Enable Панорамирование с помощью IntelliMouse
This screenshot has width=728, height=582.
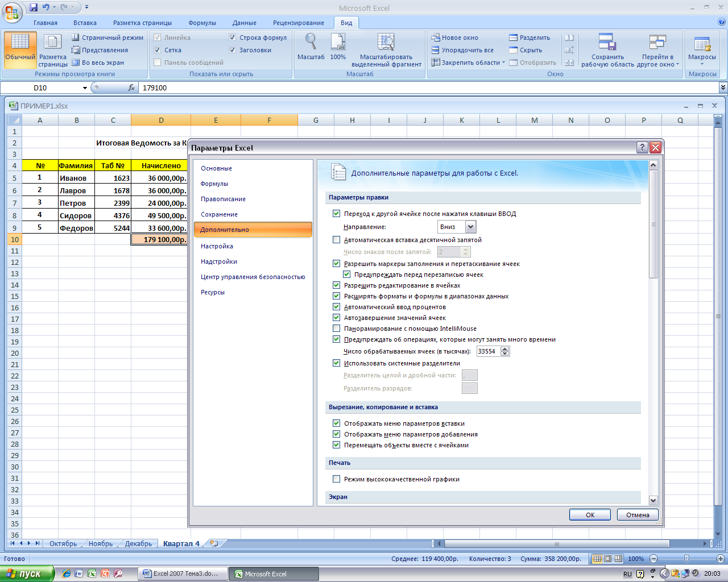point(336,329)
